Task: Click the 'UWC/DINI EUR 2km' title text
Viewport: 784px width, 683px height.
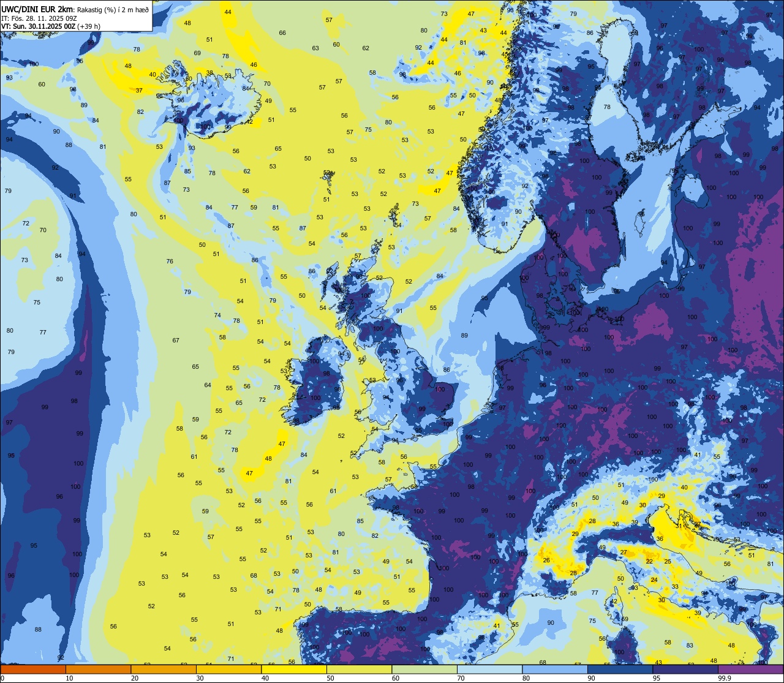Action: (x=37, y=9)
